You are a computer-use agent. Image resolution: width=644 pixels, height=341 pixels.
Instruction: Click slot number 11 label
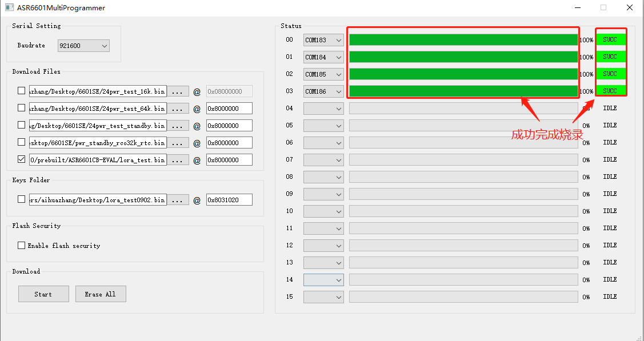click(290, 228)
